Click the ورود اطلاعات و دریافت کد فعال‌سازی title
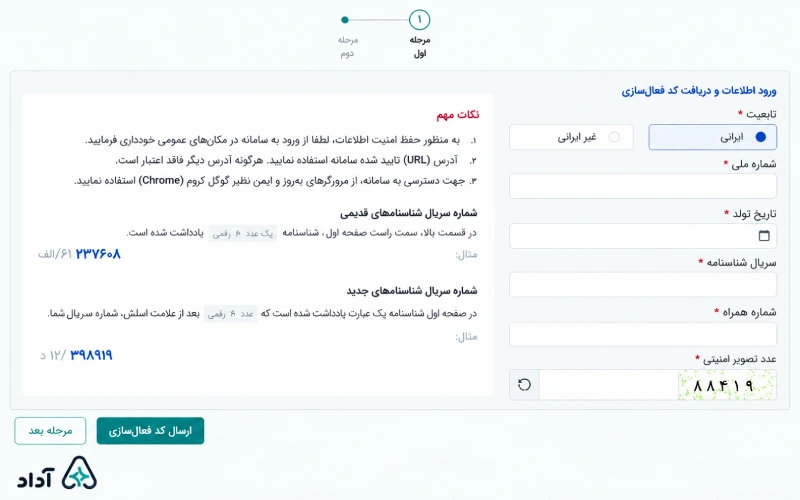The width and height of the screenshot is (800, 500). click(699, 91)
